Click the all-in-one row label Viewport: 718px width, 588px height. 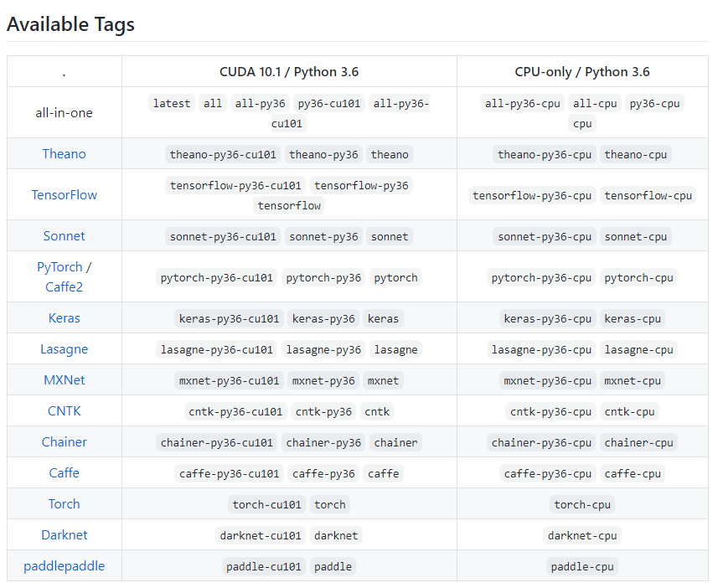[65, 112]
